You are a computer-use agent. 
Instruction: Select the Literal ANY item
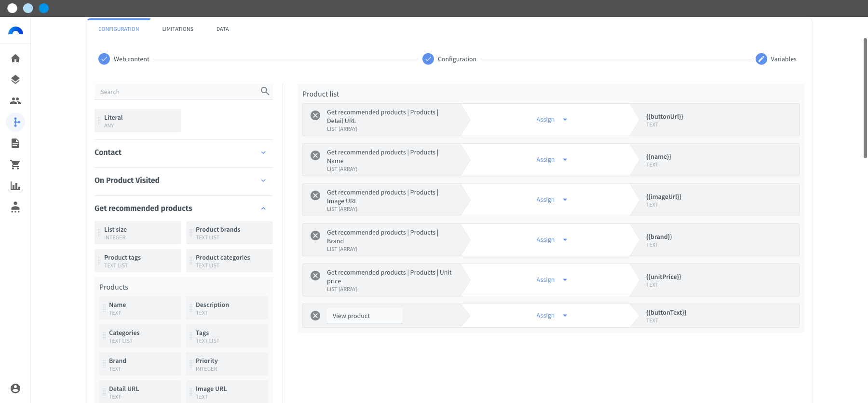click(138, 121)
